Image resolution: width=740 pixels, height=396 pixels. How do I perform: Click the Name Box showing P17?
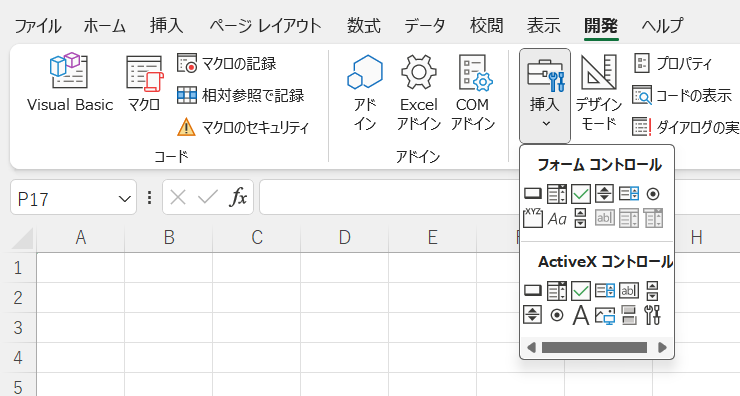[73, 197]
